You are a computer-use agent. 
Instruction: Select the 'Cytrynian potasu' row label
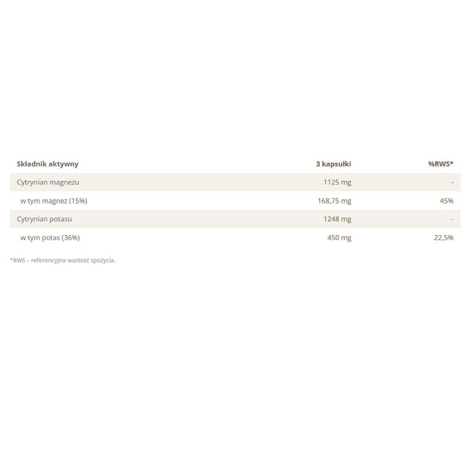click(45, 219)
